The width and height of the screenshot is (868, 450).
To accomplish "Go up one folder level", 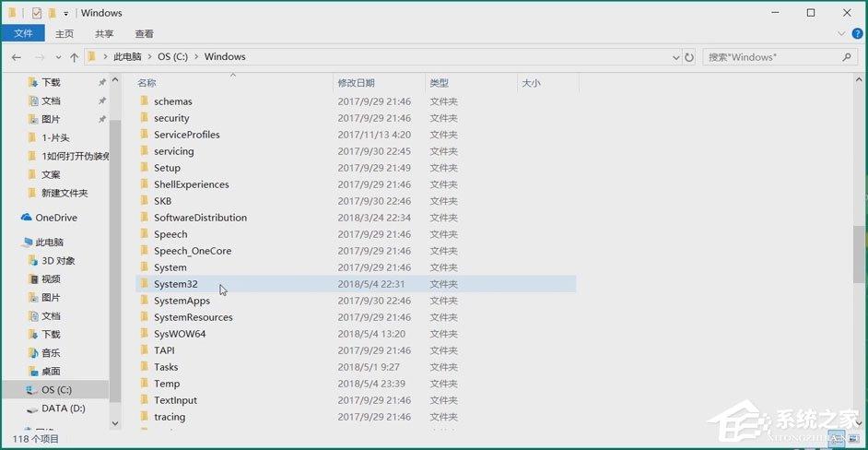I will tap(75, 57).
